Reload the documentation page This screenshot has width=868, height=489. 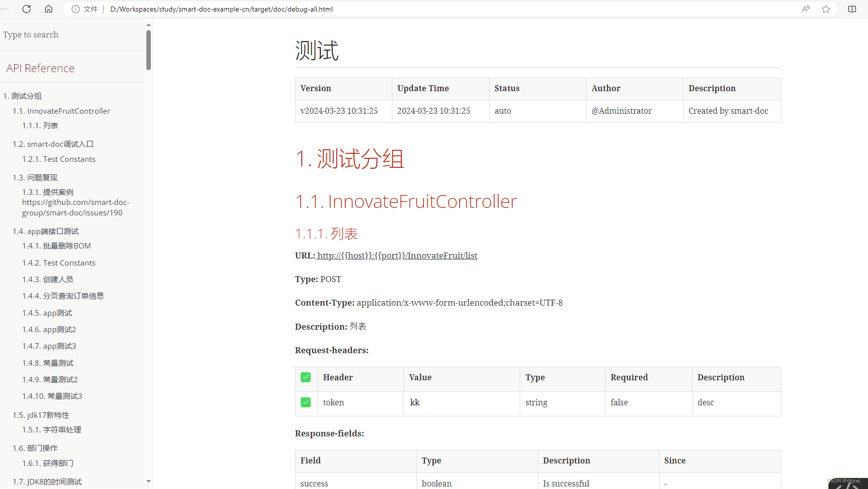click(27, 9)
